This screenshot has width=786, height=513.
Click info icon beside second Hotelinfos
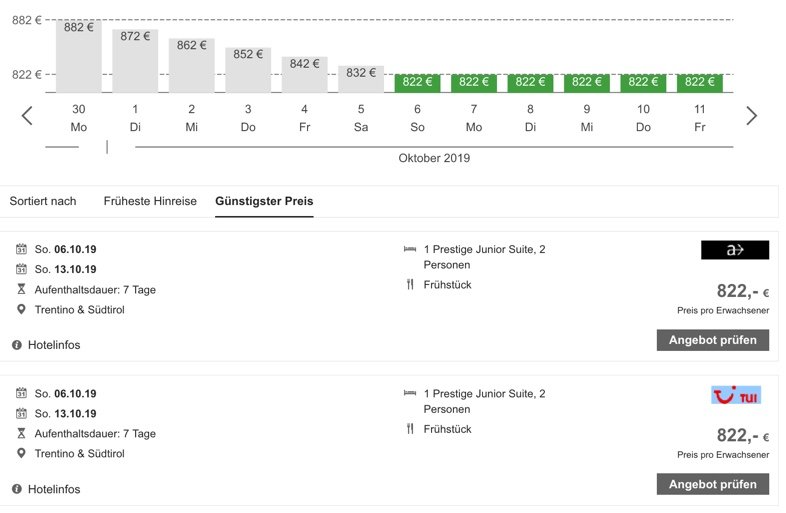click(17, 489)
